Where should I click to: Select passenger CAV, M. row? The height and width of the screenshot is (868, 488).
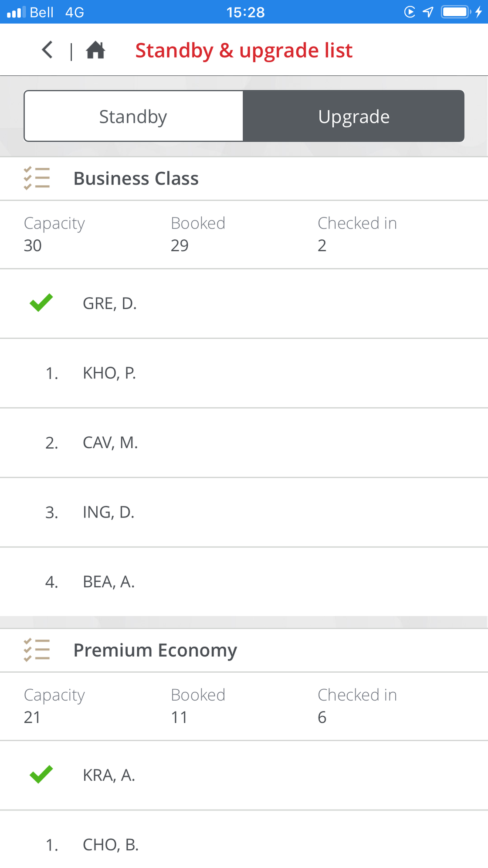244,443
